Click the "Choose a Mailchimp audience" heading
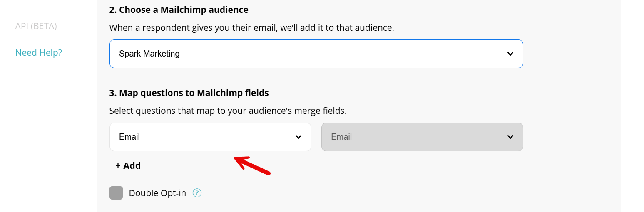 179,10
